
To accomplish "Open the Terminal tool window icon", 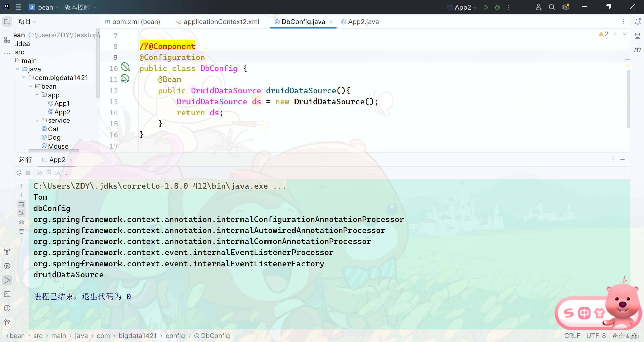I will tap(7, 294).
